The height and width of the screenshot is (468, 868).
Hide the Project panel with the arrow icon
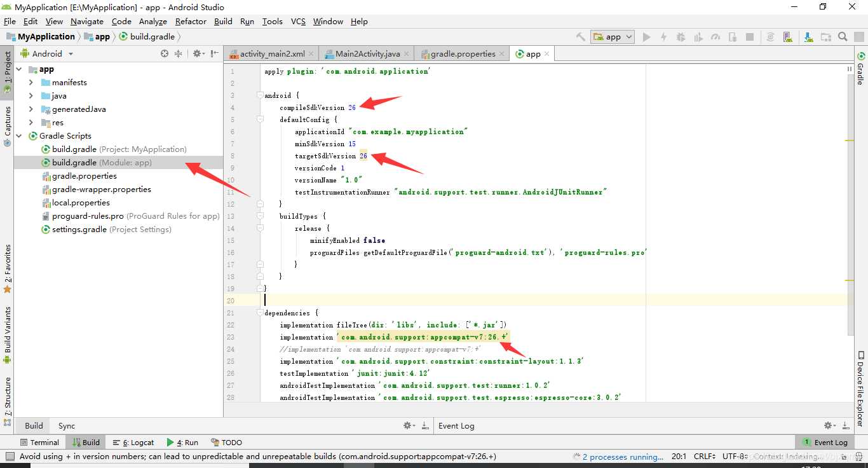click(215, 54)
